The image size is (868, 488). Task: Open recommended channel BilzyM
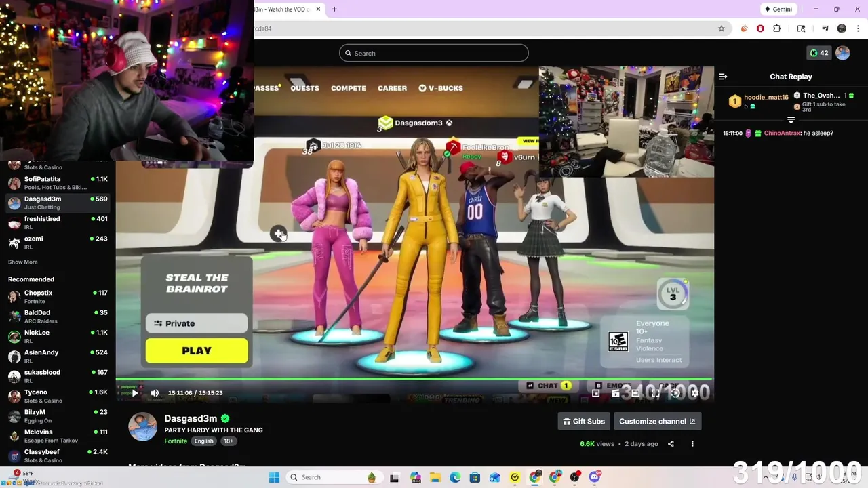pyautogui.click(x=58, y=416)
